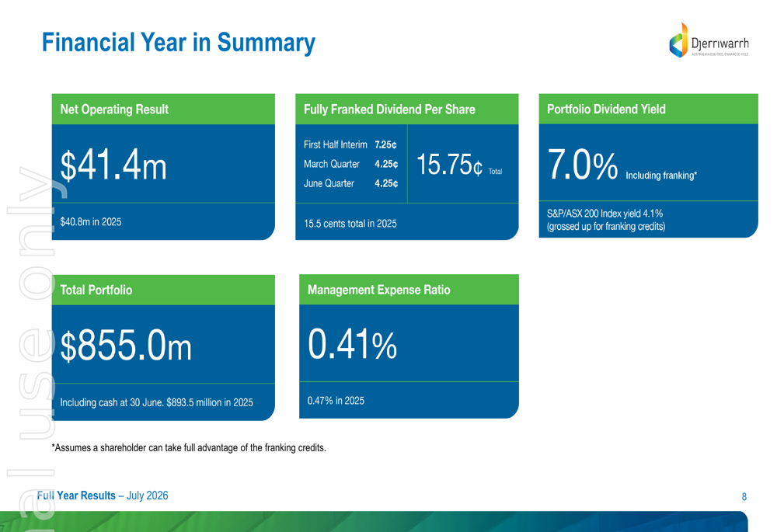This screenshot has width=777, height=532.
Task: Select the 'Financial Year in Summary' title
Action: [179, 43]
